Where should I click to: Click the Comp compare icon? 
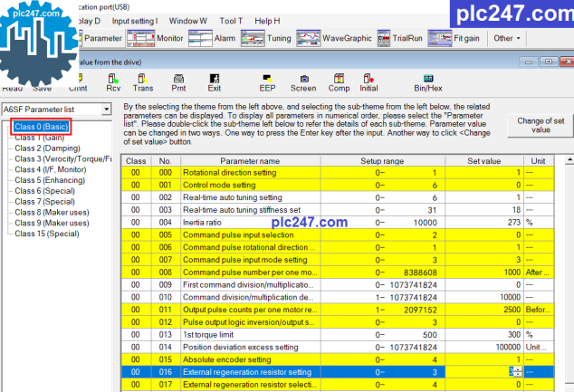(x=339, y=82)
